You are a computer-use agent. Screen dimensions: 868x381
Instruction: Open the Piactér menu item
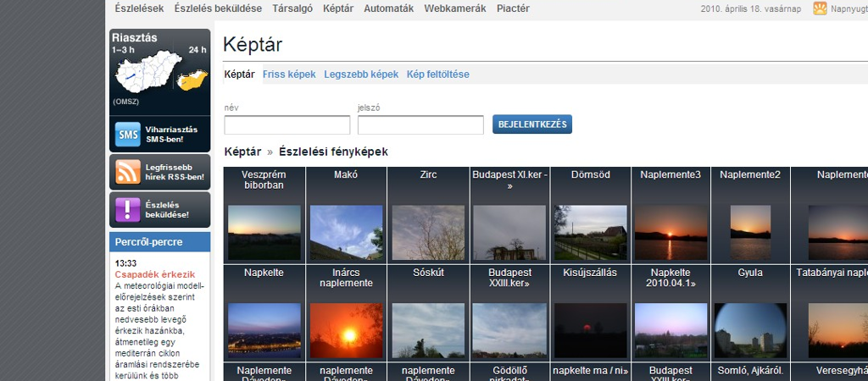513,8
